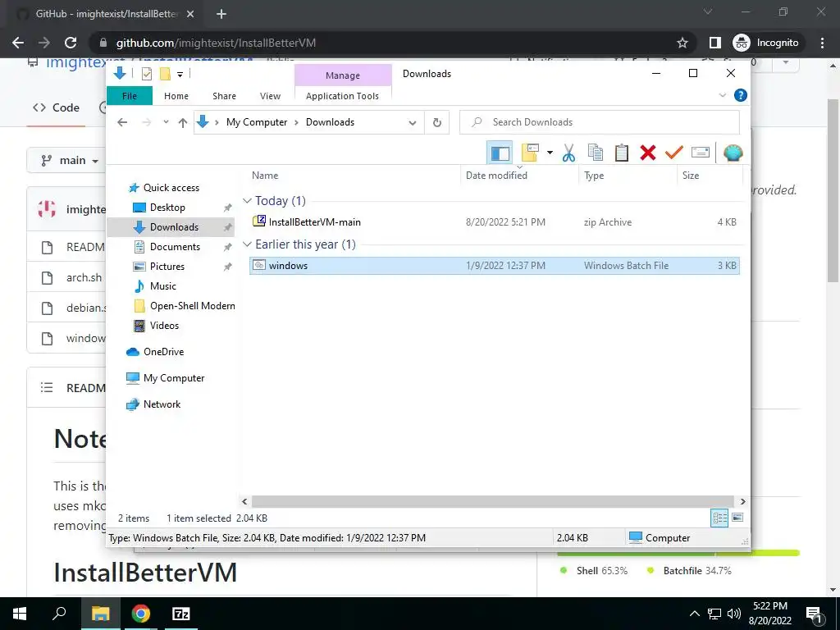Viewport: 840px width, 630px height.
Task: Sort by the Type column header
Action: 628,176
